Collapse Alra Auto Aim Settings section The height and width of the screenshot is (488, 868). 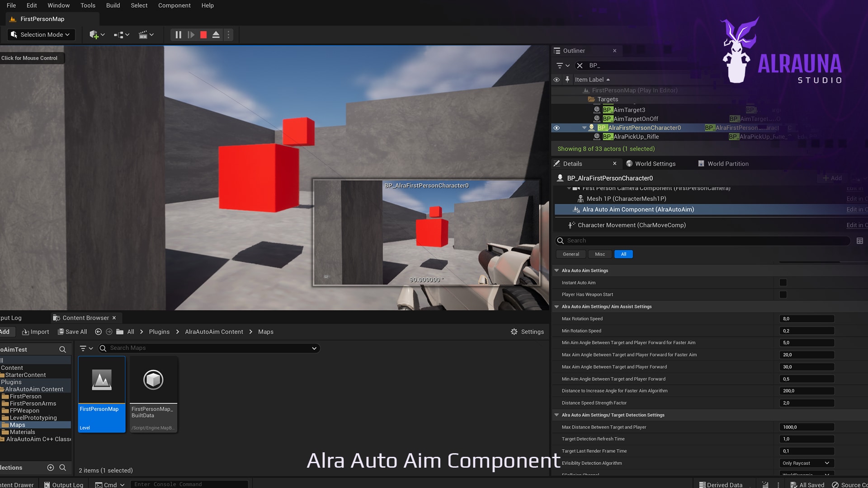(557, 271)
